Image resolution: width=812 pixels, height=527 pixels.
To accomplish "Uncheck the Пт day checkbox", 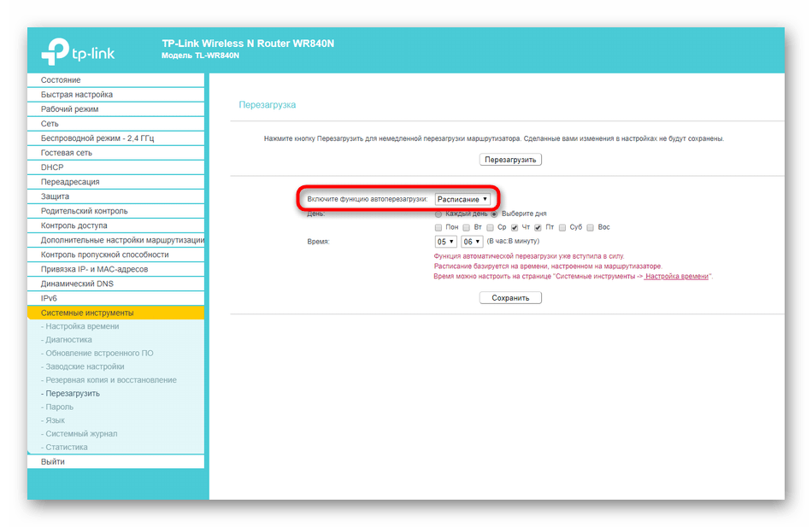I will click(538, 228).
